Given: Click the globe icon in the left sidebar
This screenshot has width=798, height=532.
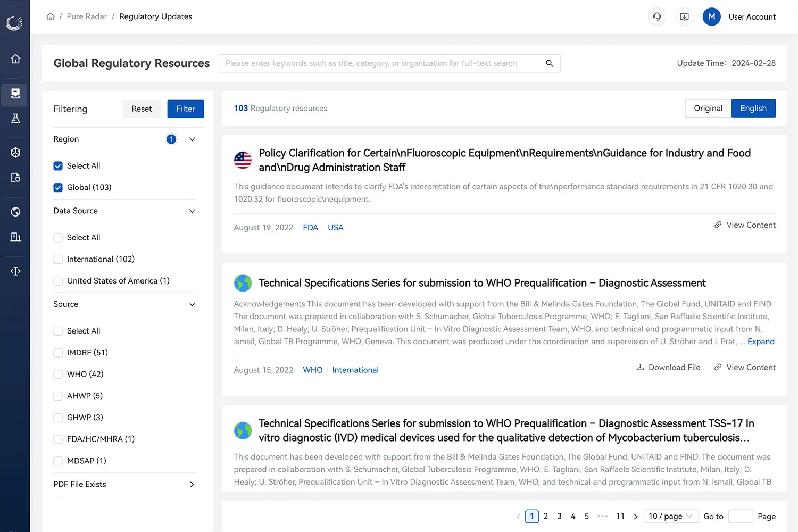Looking at the screenshot, I should pos(14,211).
